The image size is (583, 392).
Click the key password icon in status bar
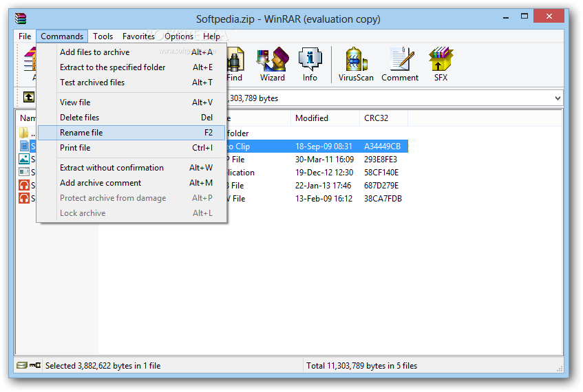(35, 365)
